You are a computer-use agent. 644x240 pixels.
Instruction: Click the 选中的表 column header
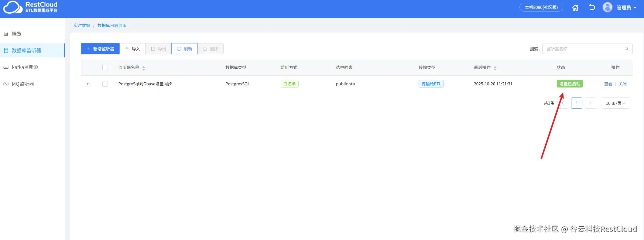[344, 67]
